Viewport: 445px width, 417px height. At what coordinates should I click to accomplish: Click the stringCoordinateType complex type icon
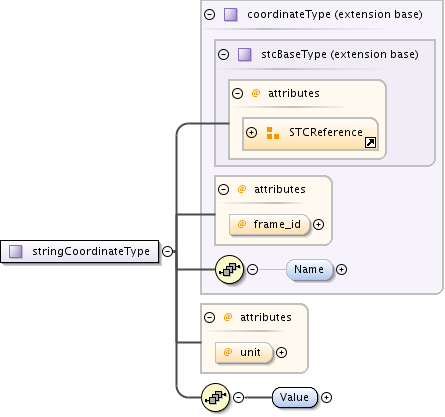click(x=16, y=251)
